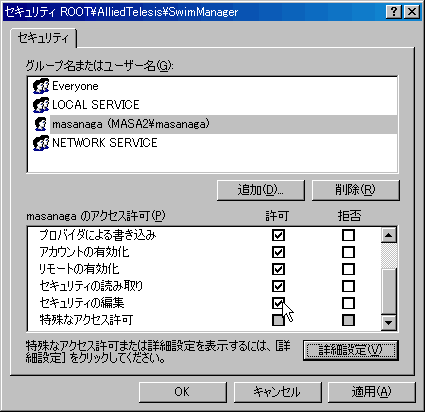
Task: Toggle deny checkbox for リモートの有効化
Action: pos(348,269)
